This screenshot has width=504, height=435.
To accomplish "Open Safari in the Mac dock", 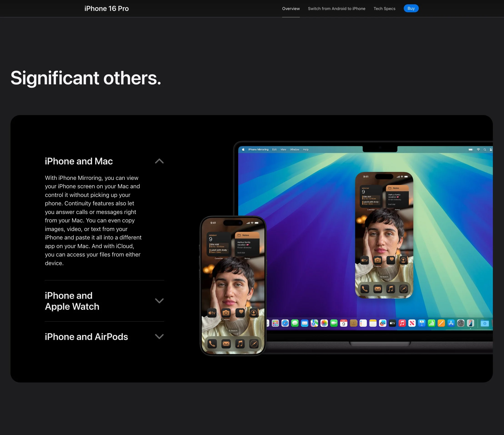I will point(285,323).
